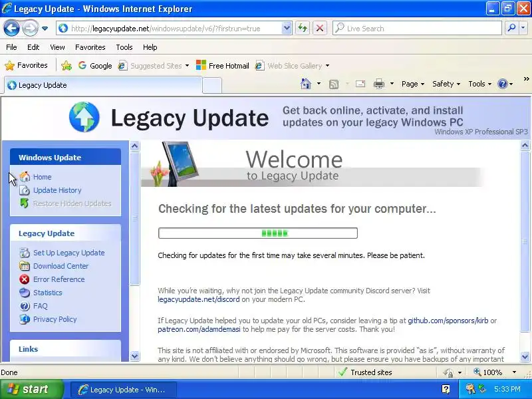Open the 100% zoom level dropdown
Viewport: 532px width, 399px height.
coord(514,372)
